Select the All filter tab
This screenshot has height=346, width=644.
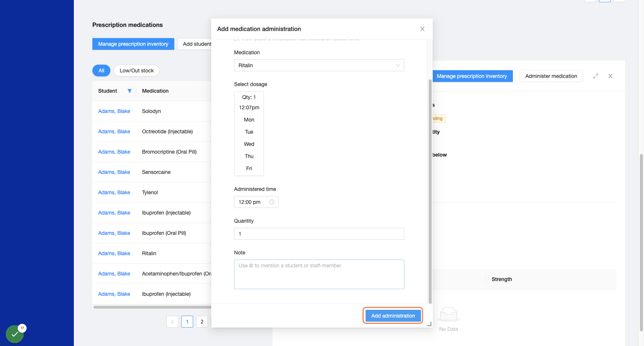[101, 71]
